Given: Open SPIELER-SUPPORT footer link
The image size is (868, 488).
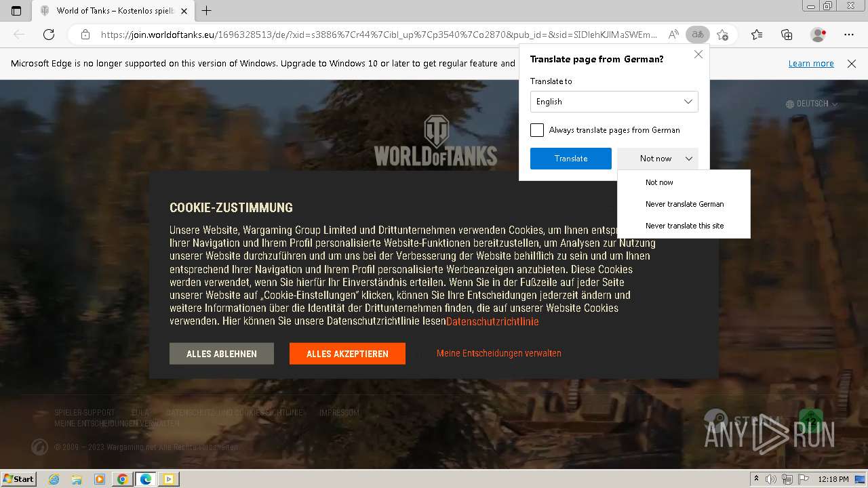Looking at the screenshot, I should 84,413.
